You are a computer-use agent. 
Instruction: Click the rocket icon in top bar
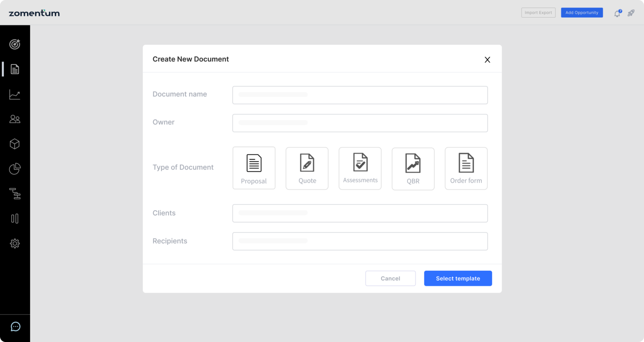631,13
